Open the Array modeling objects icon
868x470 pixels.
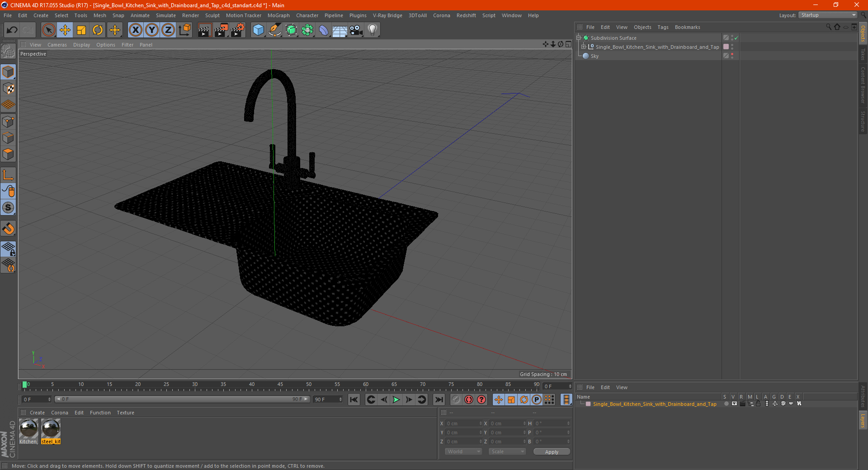pyautogui.click(x=307, y=30)
